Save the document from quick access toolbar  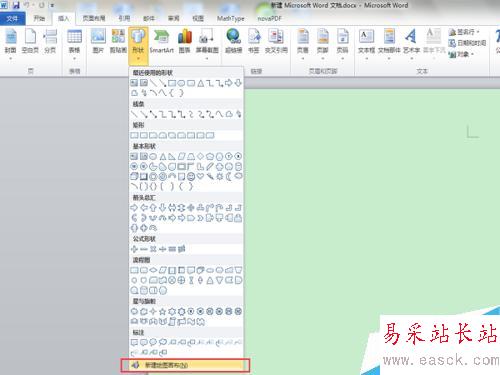click(x=16, y=5)
